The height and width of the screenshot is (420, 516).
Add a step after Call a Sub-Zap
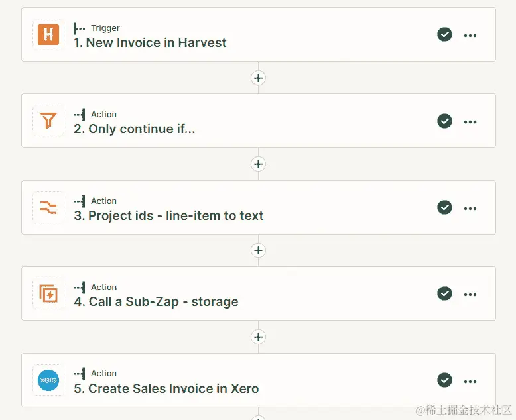coord(258,337)
